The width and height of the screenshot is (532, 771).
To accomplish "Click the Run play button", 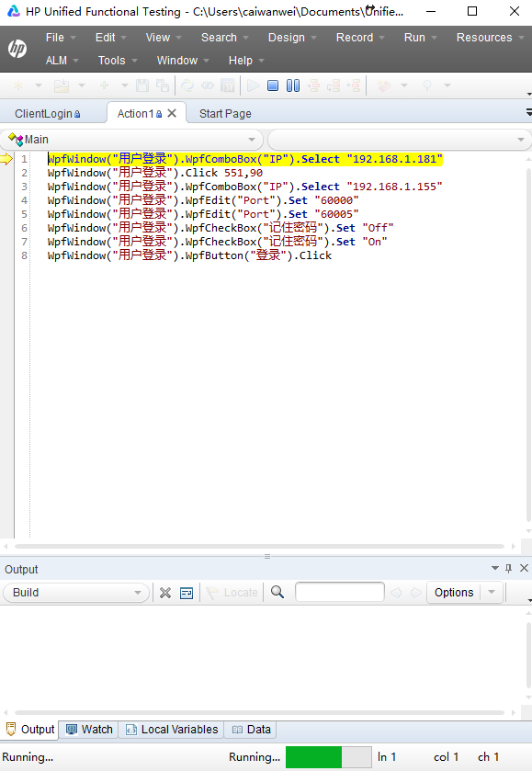I will pos(254,85).
